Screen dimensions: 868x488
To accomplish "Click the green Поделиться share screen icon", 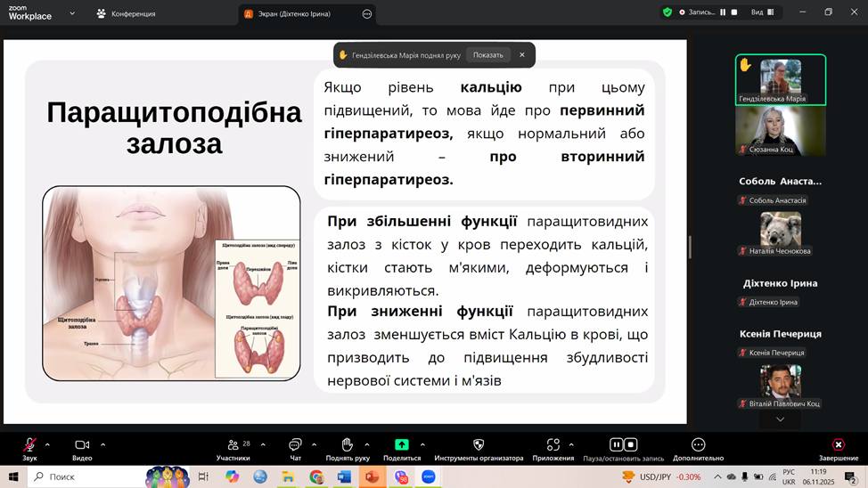I will [x=402, y=444].
